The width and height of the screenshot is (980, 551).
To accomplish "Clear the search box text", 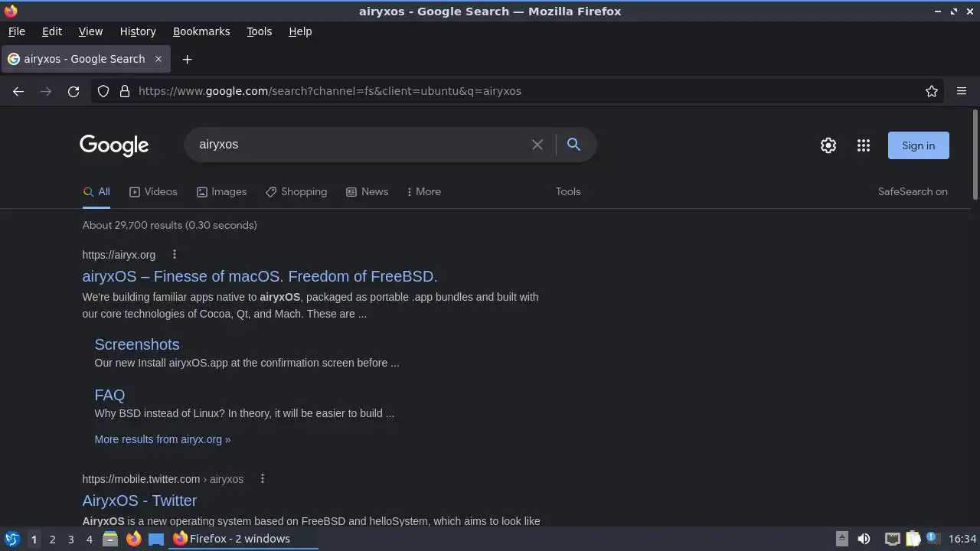I will pyautogui.click(x=537, y=145).
